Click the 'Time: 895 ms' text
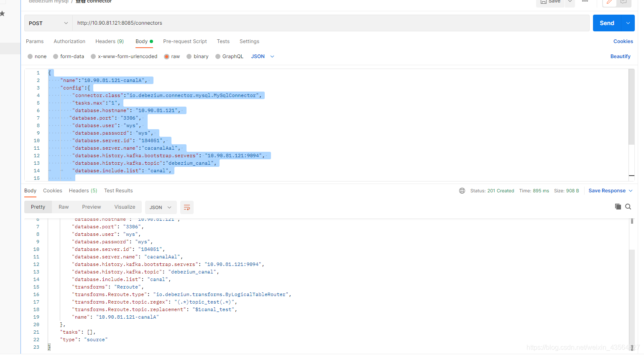This screenshot has height=355, width=644. pyautogui.click(x=534, y=191)
